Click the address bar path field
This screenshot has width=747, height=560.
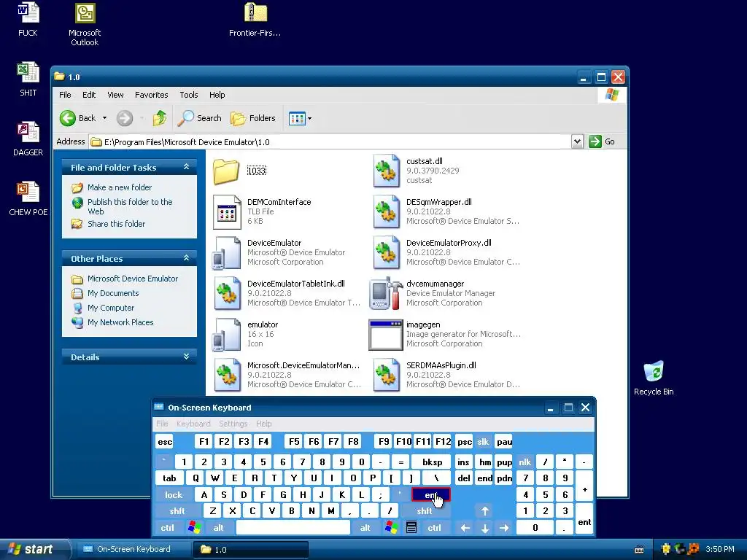tap(330, 142)
